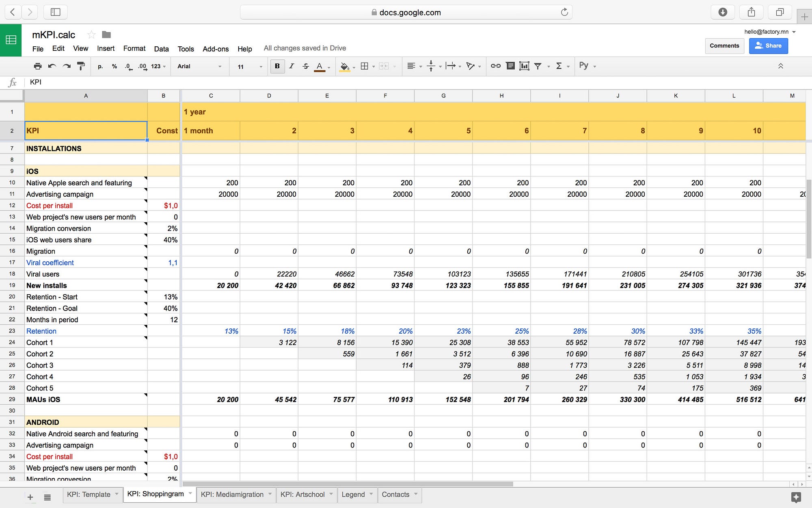Screen dimensions: 812x508
Task: Click the filter funnel icon
Action: coord(538,66)
